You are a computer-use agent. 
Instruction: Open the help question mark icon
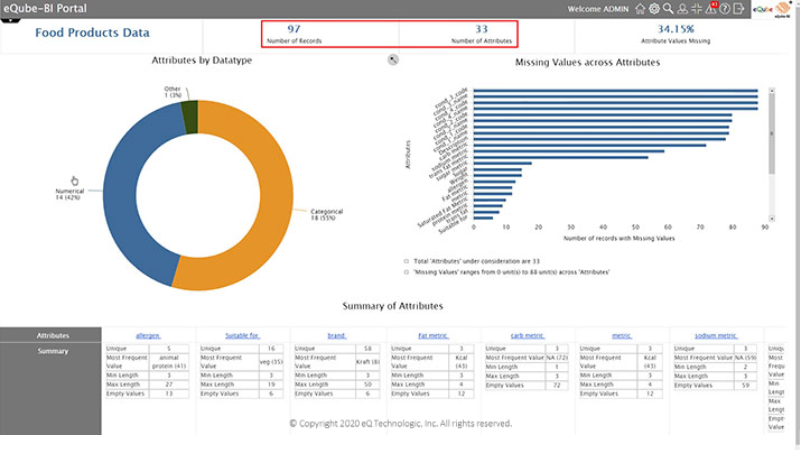click(724, 9)
